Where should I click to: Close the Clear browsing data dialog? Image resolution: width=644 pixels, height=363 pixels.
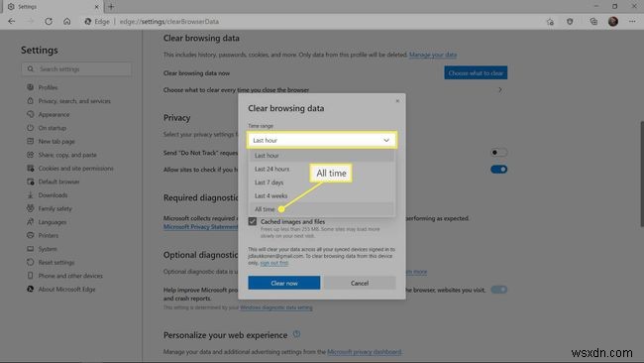[397, 101]
